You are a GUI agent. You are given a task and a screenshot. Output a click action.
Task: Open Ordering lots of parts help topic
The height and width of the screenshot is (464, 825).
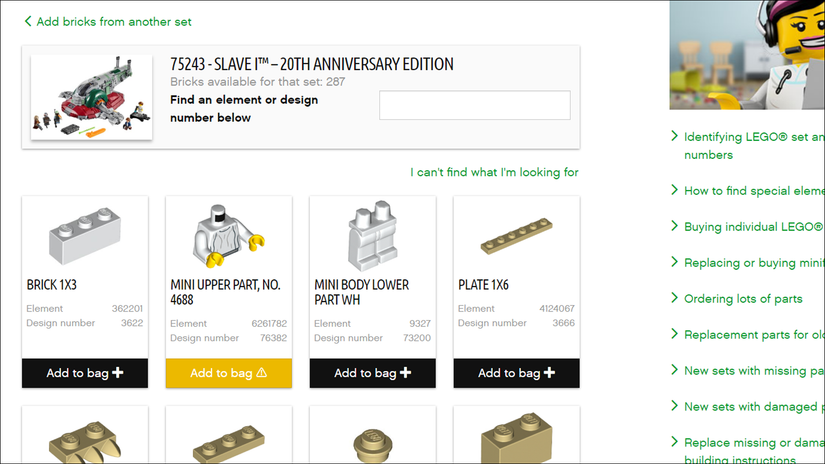click(x=743, y=299)
